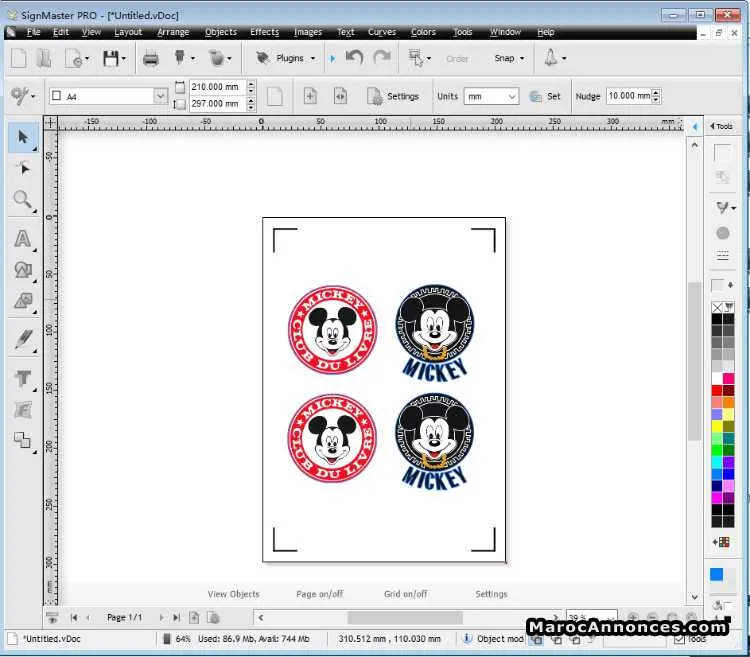This screenshot has height=657, width=750.
Task: Click the Undo arrow
Action: [x=354, y=57]
